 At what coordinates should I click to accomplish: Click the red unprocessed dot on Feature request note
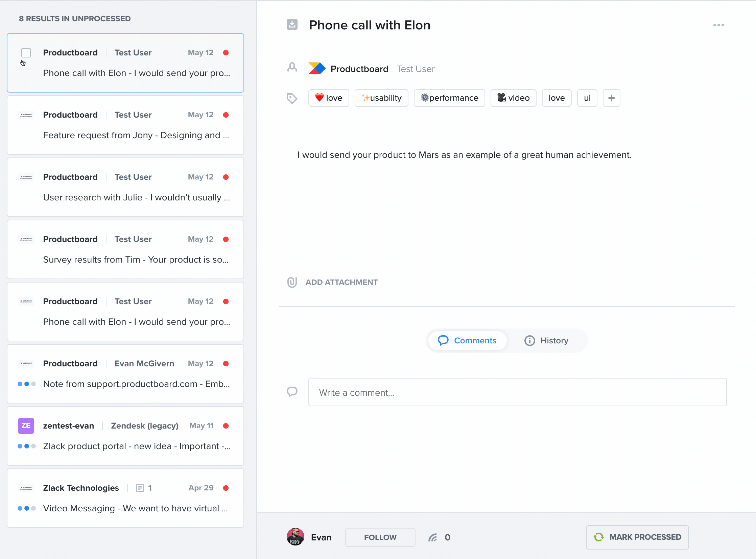pyautogui.click(x=226, y=115)
